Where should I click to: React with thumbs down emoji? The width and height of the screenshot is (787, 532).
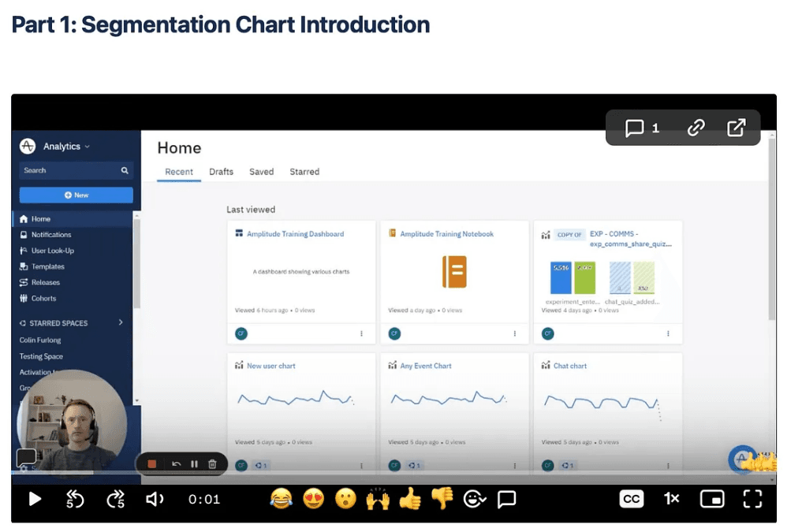click(442, 498)
